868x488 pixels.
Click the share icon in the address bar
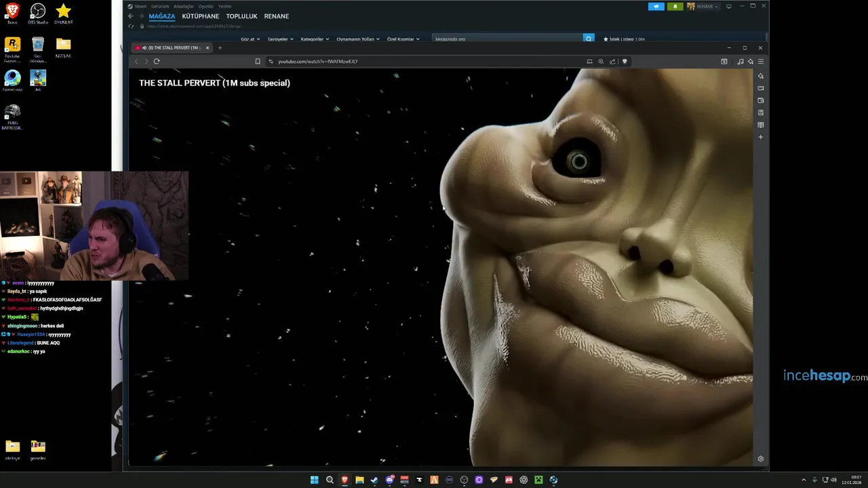pos(612,61)
